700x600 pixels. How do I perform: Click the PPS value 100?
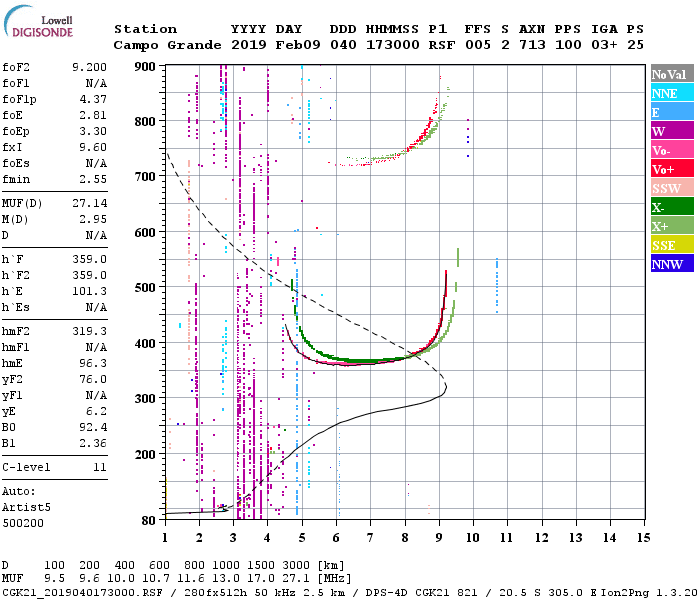click(x=568, y=45)
